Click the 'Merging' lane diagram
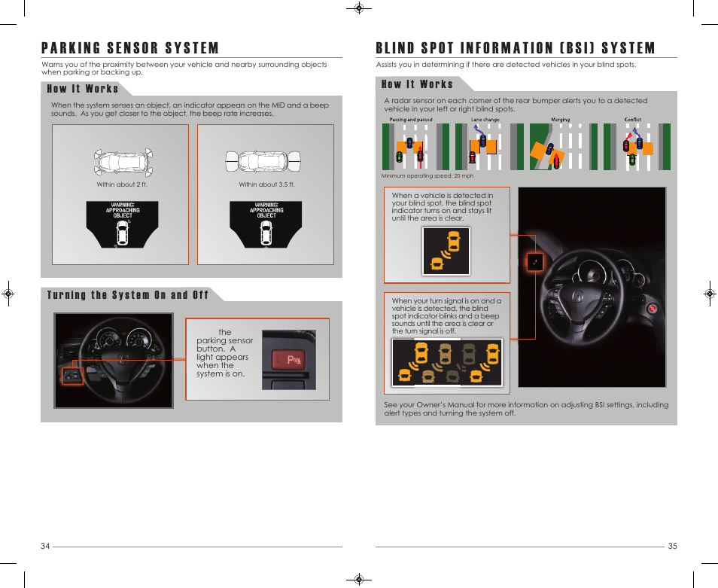This screenshot has width=718, height=588. point(564,147)
